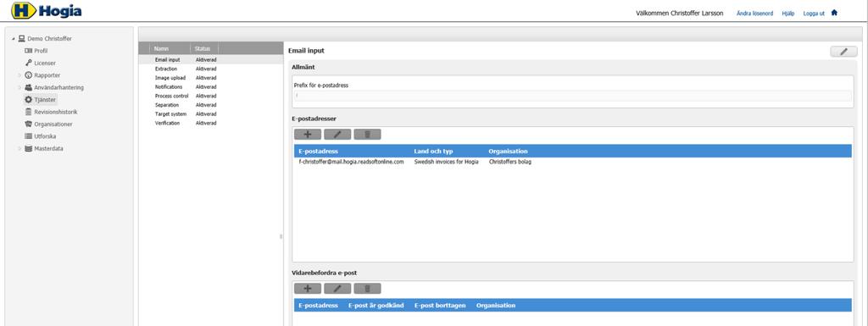
Task: Click the Christoffers bolag organisation cell
Action: 509,162
